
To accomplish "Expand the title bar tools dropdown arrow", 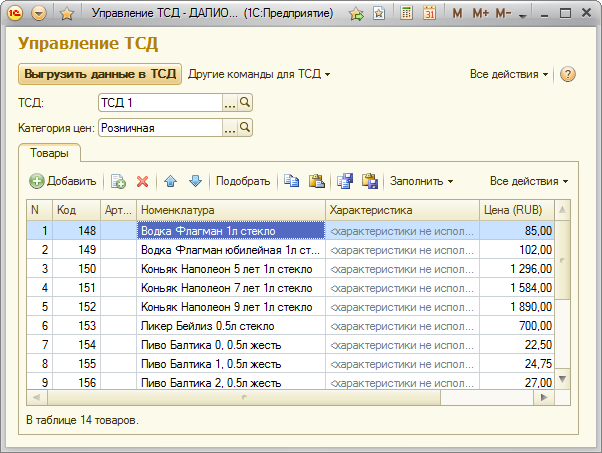I will (x=522, y=16).
